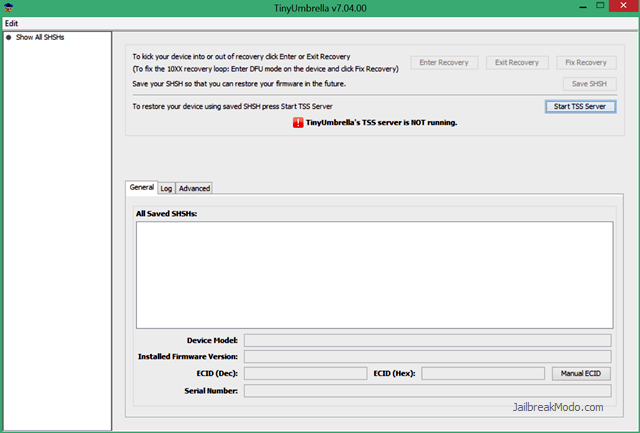Switch to the General tab
The width and height of the screenshot is (640, 433).
click(x=142, y=187)
